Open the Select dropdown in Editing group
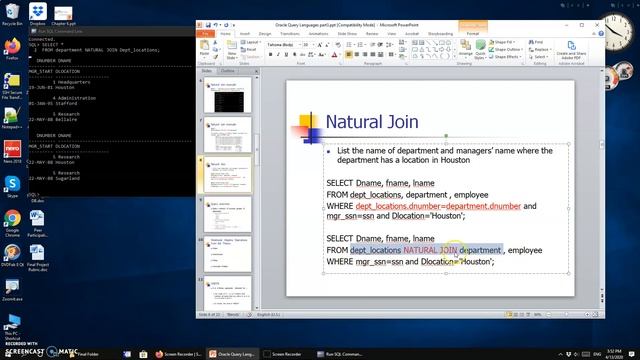 pyautogui.click(x=538, y=57)
